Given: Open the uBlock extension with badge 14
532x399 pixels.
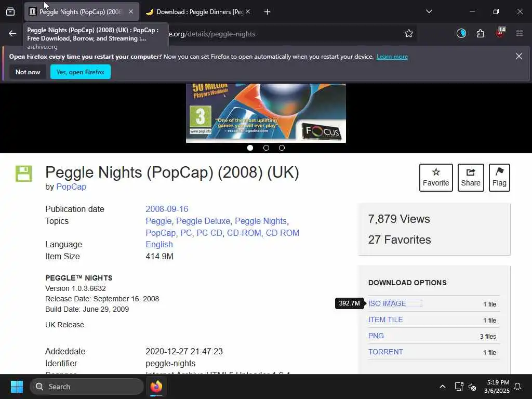Looking at the screenshot, I should pos(500,33).
